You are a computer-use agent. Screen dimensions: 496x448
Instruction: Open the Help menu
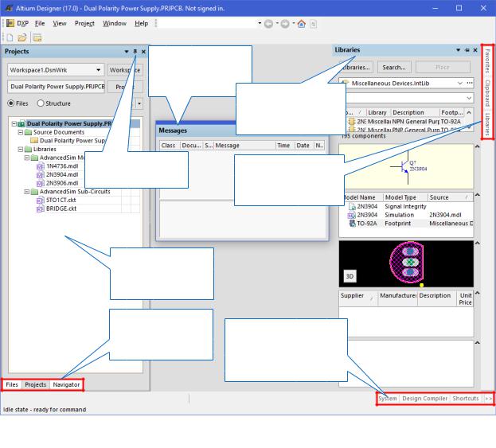pos(142,23)
